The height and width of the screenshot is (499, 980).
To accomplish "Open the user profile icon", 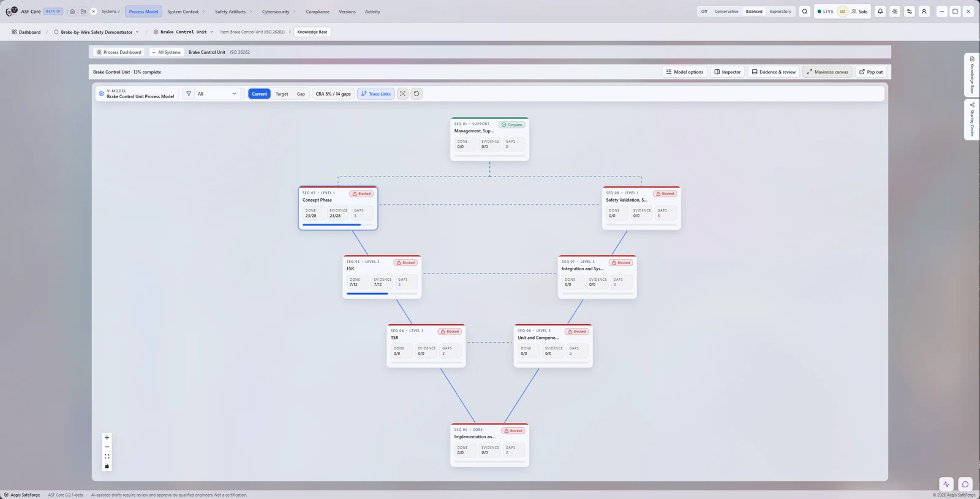I will [x=924, y=12].
